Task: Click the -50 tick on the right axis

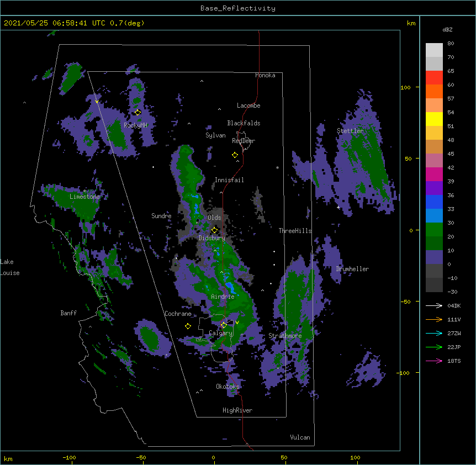Action: pyautogui.click(x=405, y=302)
